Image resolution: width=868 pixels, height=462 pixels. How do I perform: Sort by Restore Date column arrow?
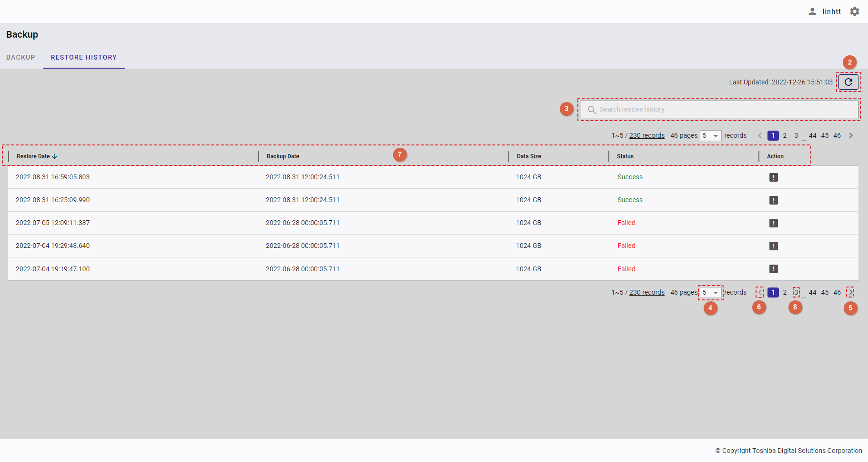54,156
